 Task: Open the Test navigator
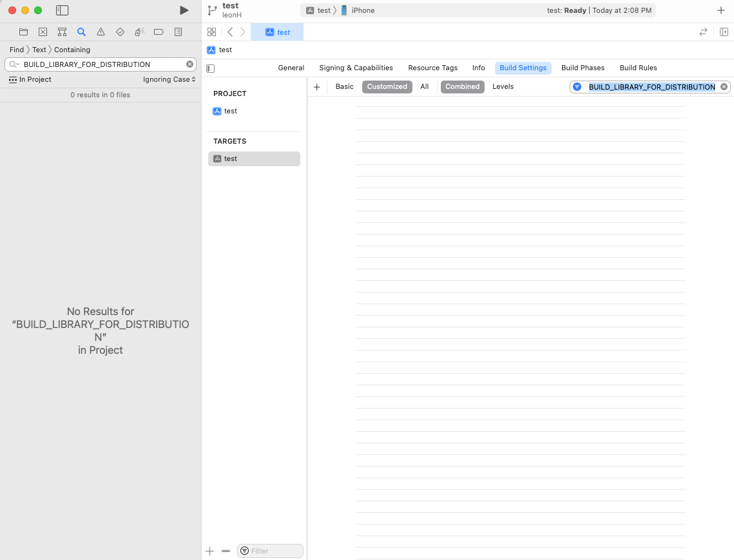coord(120,32)
